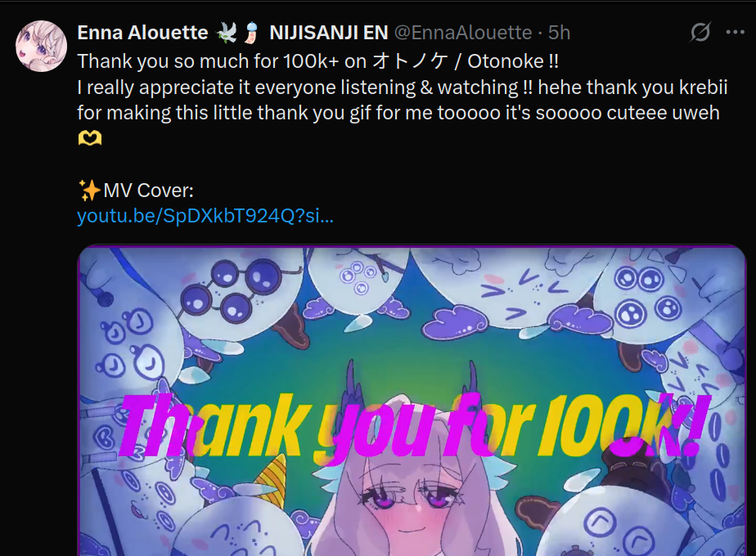Click the Grok explain-post icon
Viewport: 756px width, 556px height.
tap(700, 32)
